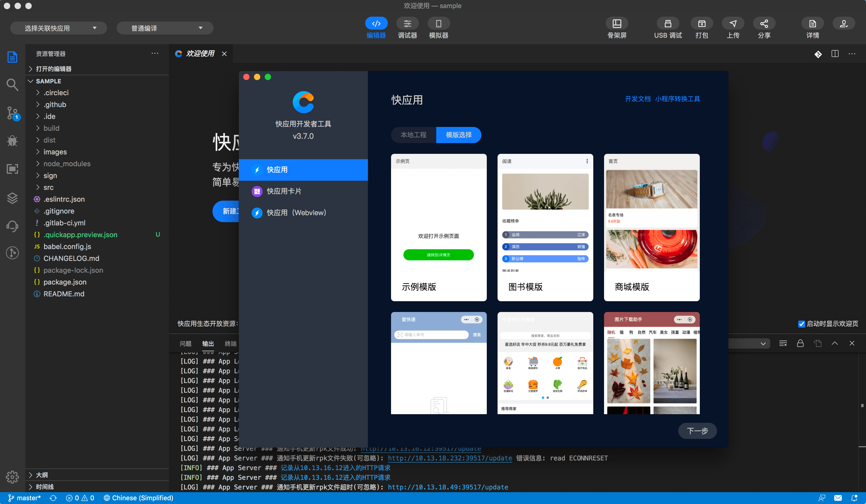Open the 分享 share tool

click(764, 27)
